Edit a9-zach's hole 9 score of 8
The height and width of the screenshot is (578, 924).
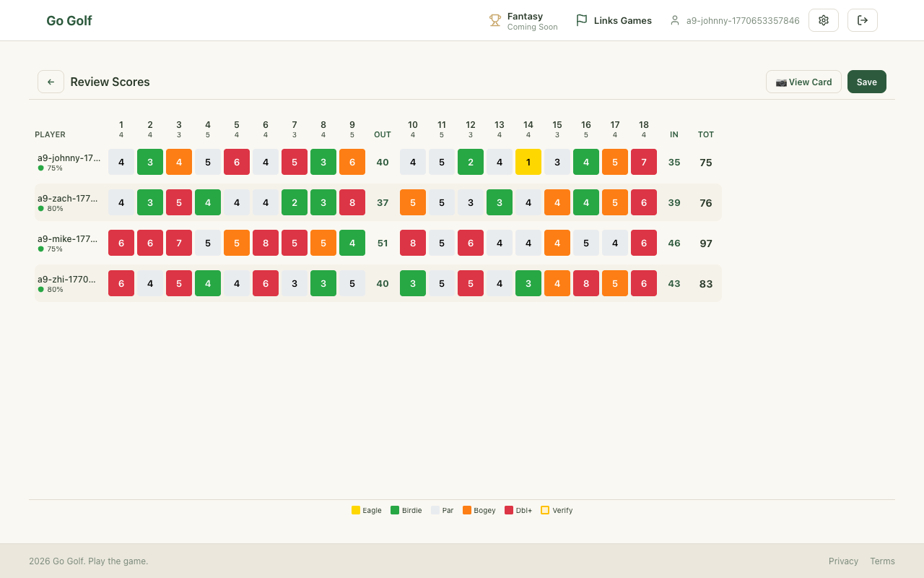coord(352,202)
